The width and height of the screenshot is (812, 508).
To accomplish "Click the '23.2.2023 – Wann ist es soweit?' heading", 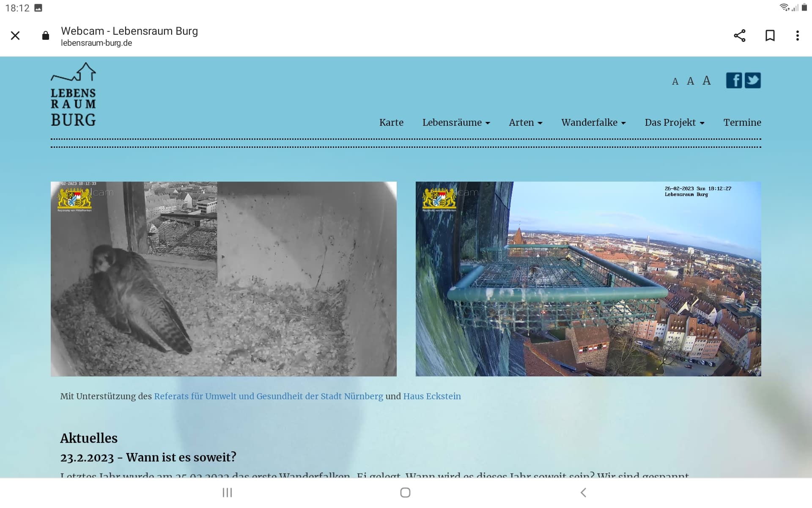I will pos(148,458).
